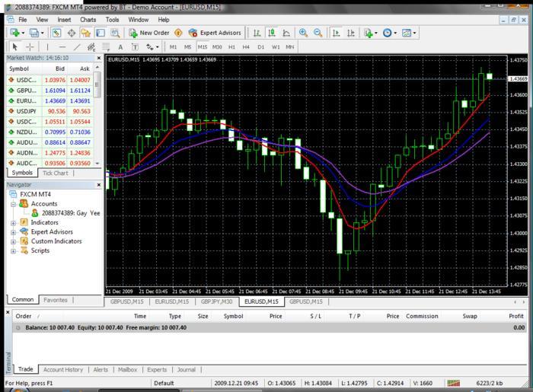Select the equidistant channel tool
Screen dimensions: 533x392
tap(91, 47)
